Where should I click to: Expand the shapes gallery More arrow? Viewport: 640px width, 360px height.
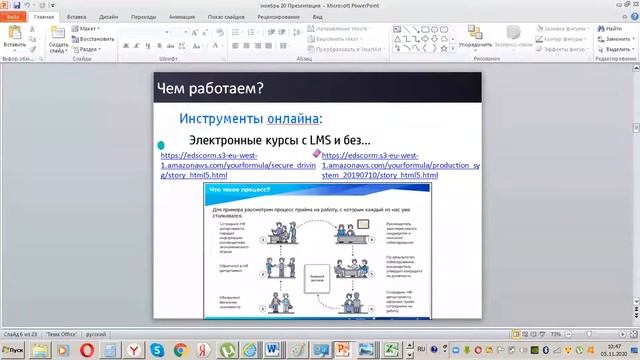[x=453, y=49]
